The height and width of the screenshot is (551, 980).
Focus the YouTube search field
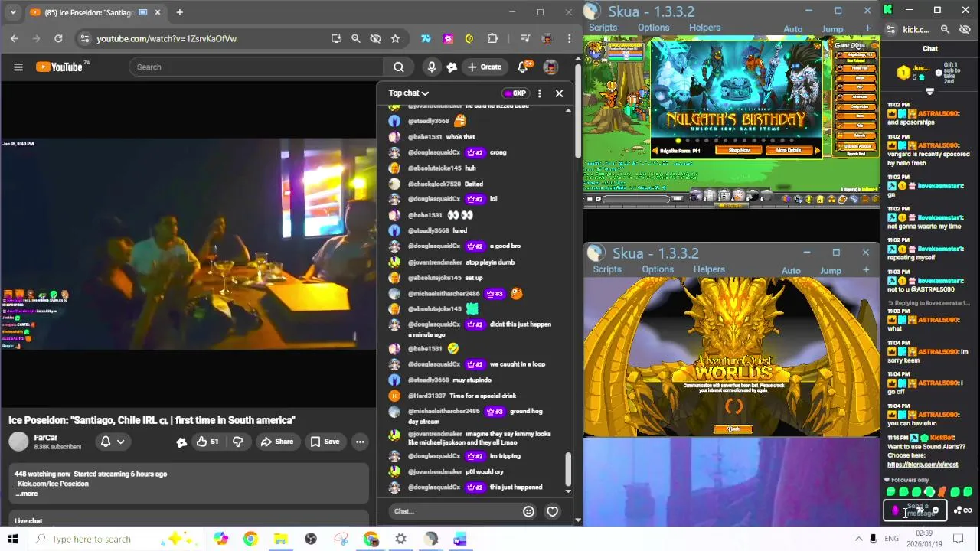coord(256,67)
